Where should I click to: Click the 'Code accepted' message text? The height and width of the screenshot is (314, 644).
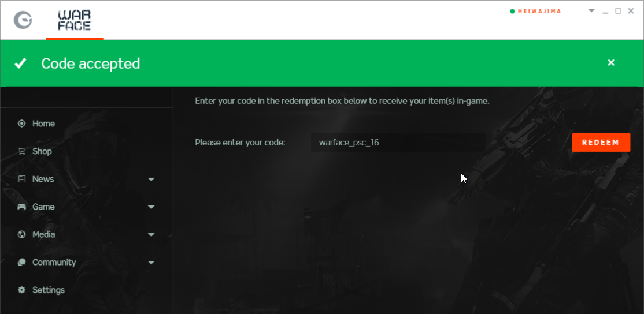coord(91,63)
